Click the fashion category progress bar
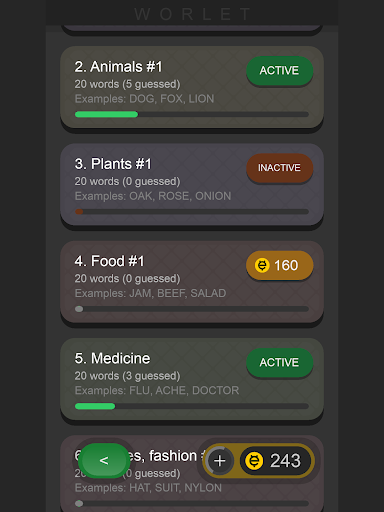 [192, 503]
